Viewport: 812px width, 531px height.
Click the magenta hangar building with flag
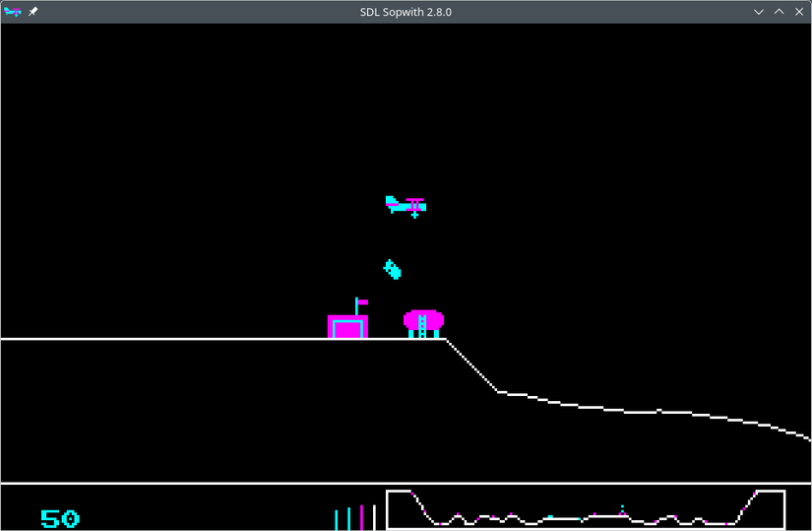348,318
